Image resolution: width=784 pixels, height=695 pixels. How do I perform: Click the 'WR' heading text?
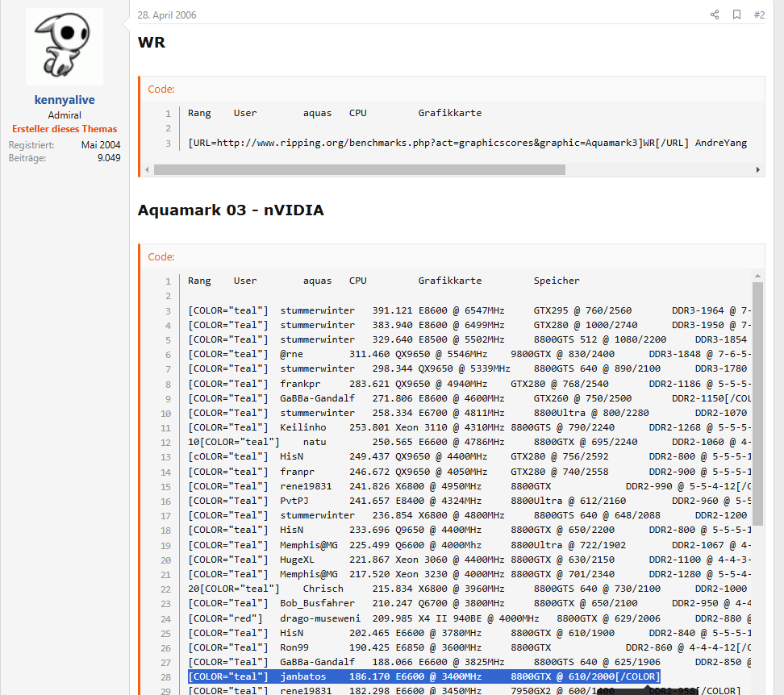[x=151, y=43]
